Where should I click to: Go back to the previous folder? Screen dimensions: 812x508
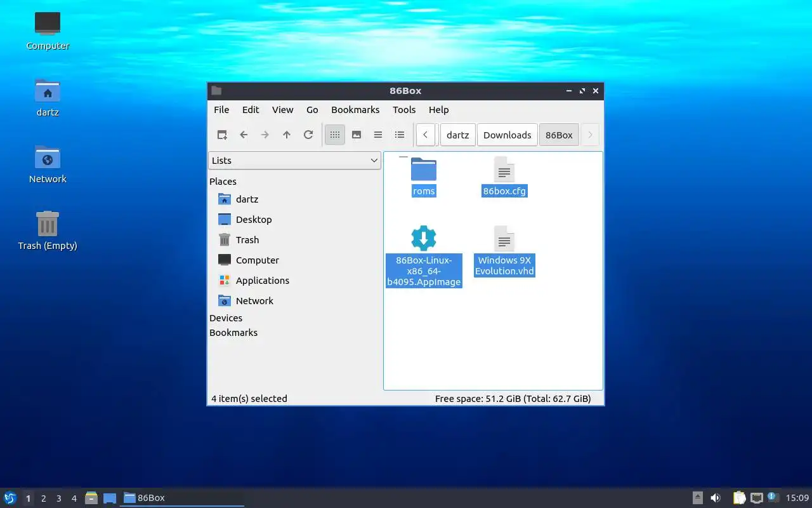(x=244, y=135)
